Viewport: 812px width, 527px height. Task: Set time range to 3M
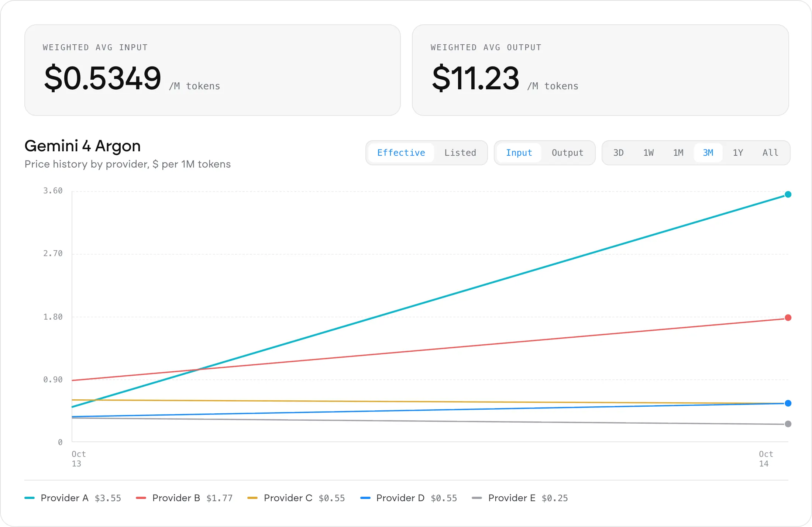(708, 153)
